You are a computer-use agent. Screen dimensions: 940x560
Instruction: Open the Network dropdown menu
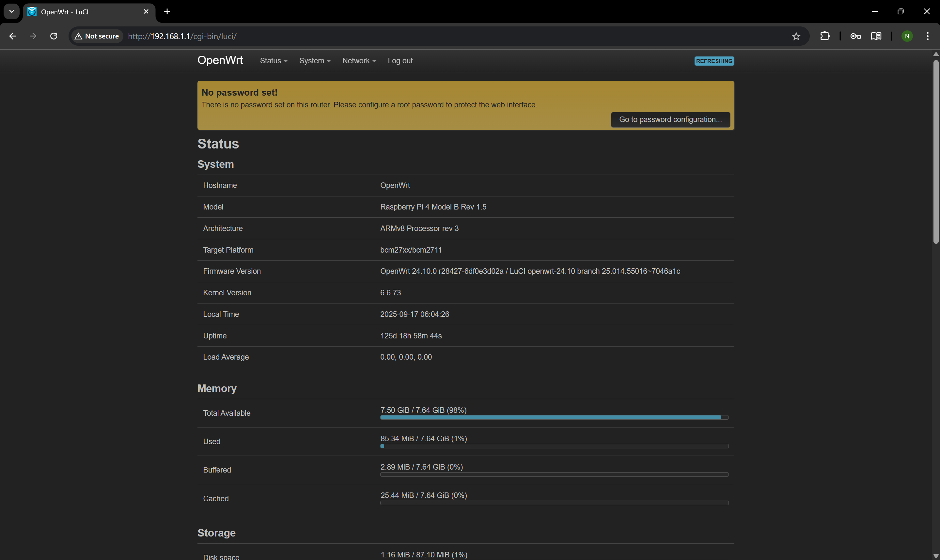coord(358,61)
